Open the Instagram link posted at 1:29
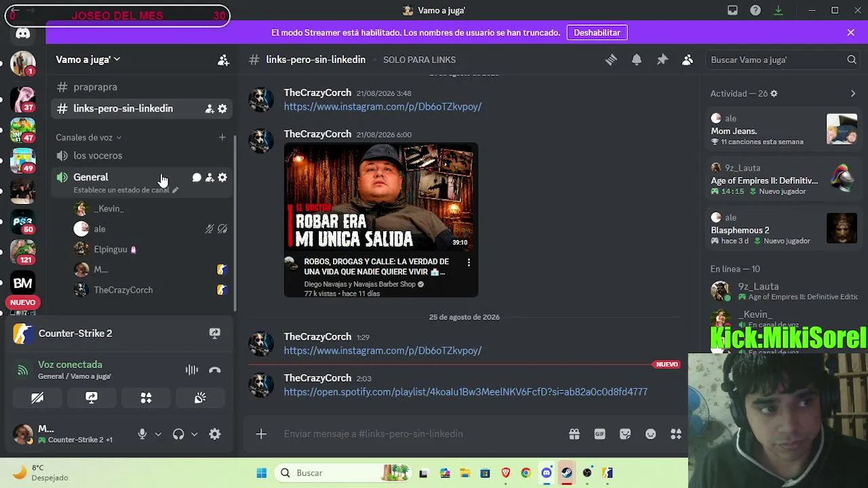The height and width of the screenshot is (488, 868). (382, 350)
